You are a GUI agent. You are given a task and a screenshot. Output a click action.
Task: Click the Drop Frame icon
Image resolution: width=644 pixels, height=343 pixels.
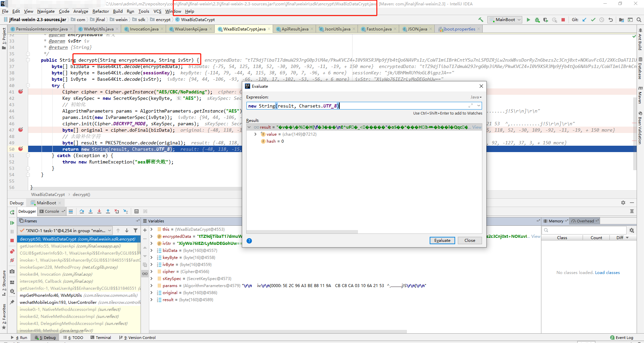[x=117, y=211]
